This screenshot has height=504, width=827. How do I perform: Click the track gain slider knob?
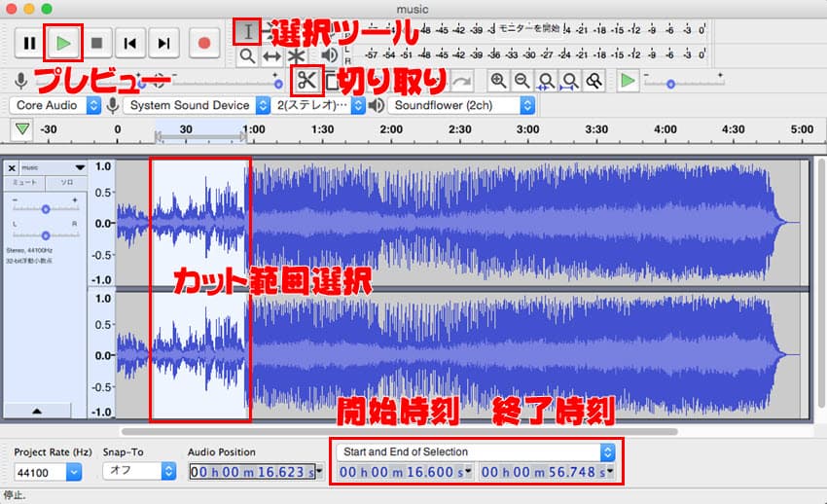[x=46, y=209]
